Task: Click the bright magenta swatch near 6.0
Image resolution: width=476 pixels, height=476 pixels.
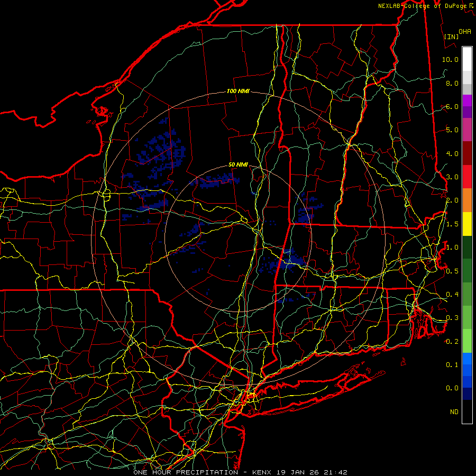Action: point(467,100)
